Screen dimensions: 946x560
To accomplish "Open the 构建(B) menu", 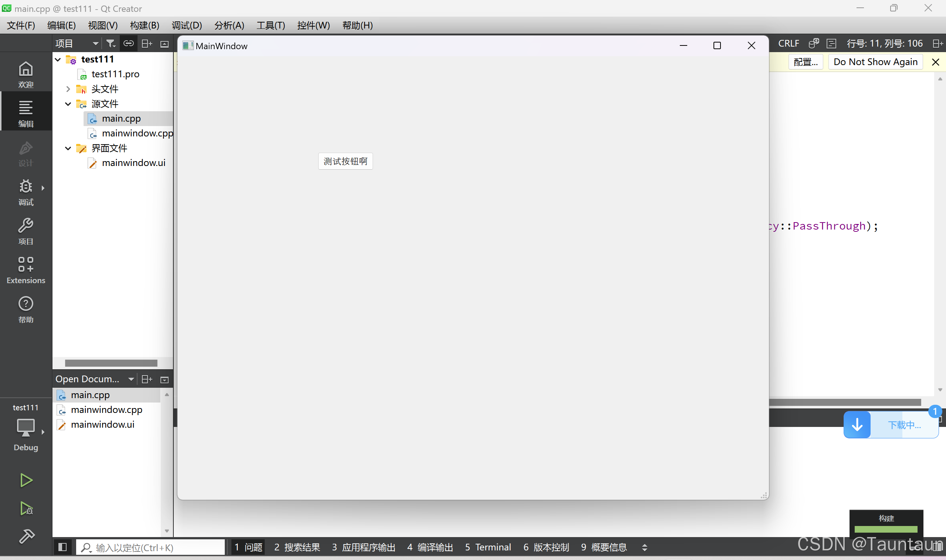I will tap(145, 25).
